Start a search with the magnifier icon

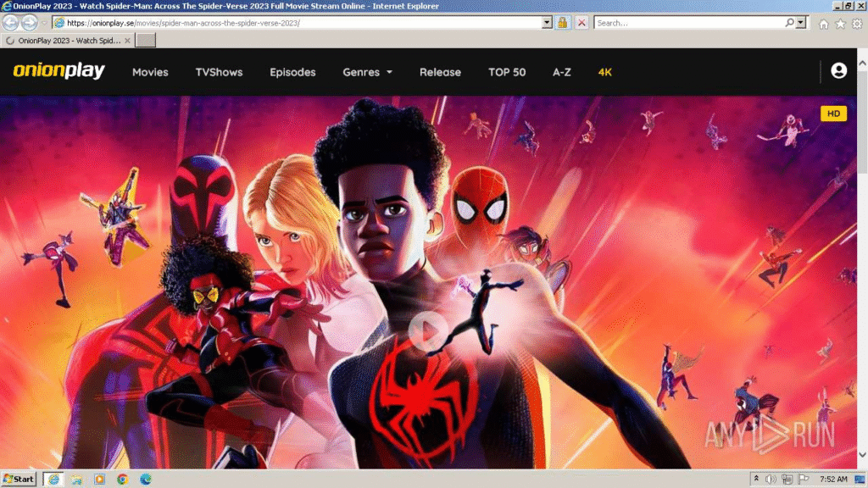point(789,23)
